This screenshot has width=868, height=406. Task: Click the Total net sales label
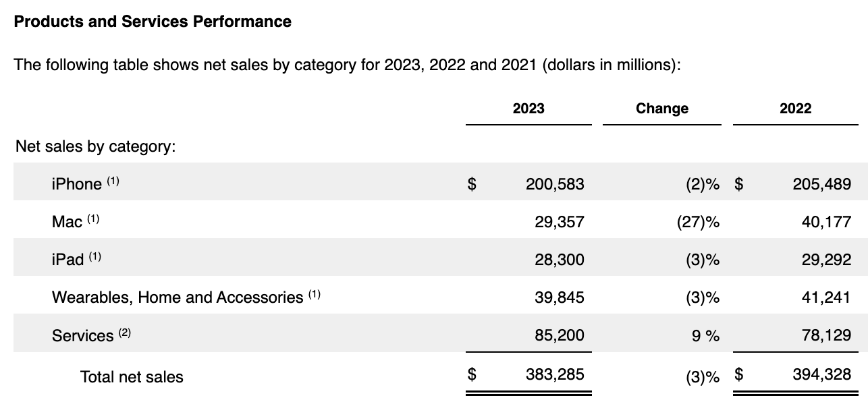132,377
